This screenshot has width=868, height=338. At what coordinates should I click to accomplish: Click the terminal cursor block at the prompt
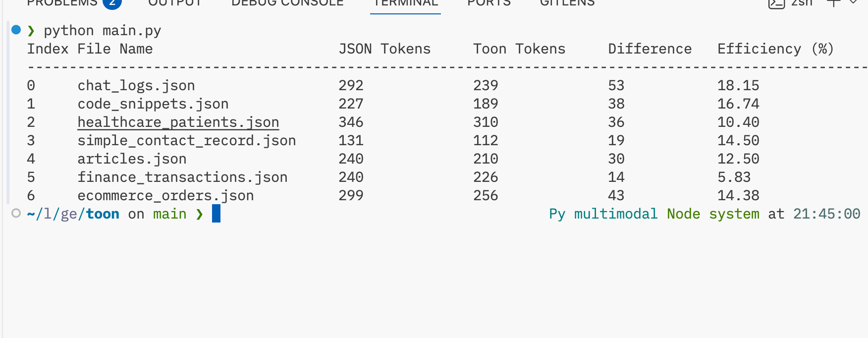[216, 214]
